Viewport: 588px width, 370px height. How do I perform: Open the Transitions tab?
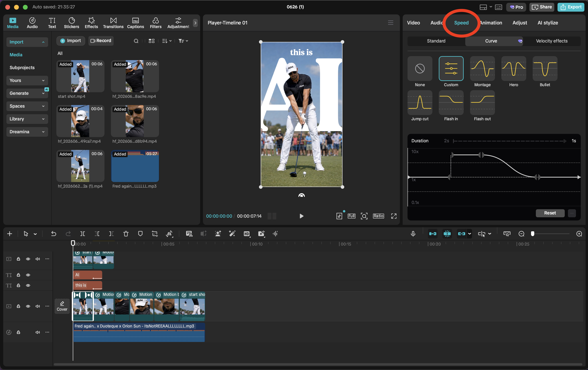(113, 23)
